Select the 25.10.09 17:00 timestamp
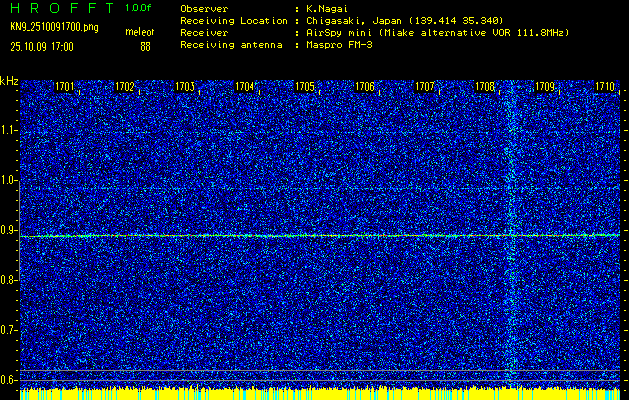629x400 pixels. [45, 46]
